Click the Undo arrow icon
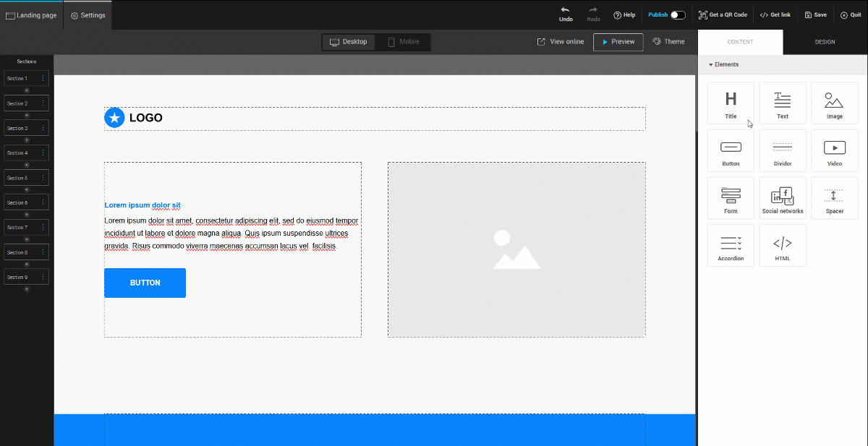 pyautogui.click(x=566, y=10)
